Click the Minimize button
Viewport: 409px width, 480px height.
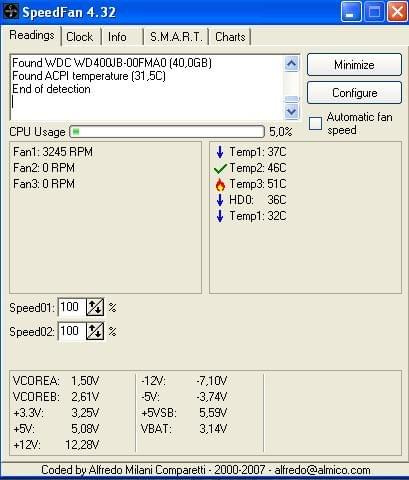pos(354,65)
